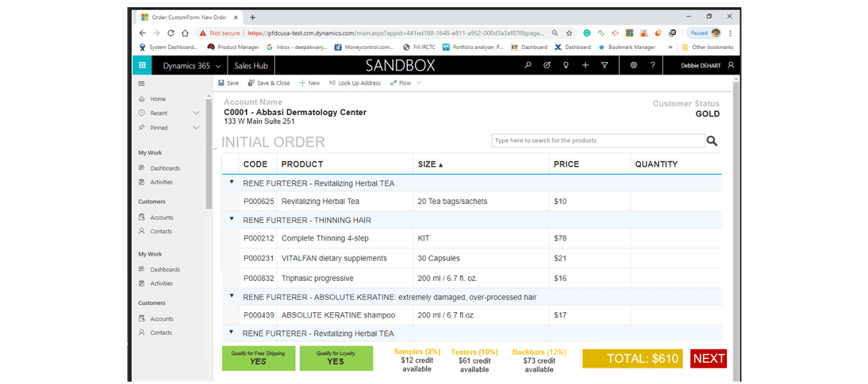Open the first Dashboards sidebar item
The width and height of the screenshot is (868, 384).
point(159,168)
